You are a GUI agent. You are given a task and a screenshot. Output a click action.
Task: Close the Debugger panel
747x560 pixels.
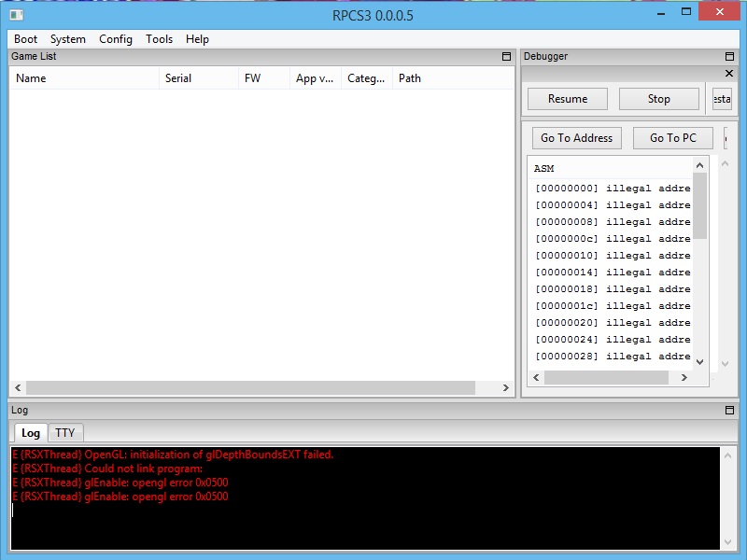(729, 73)
